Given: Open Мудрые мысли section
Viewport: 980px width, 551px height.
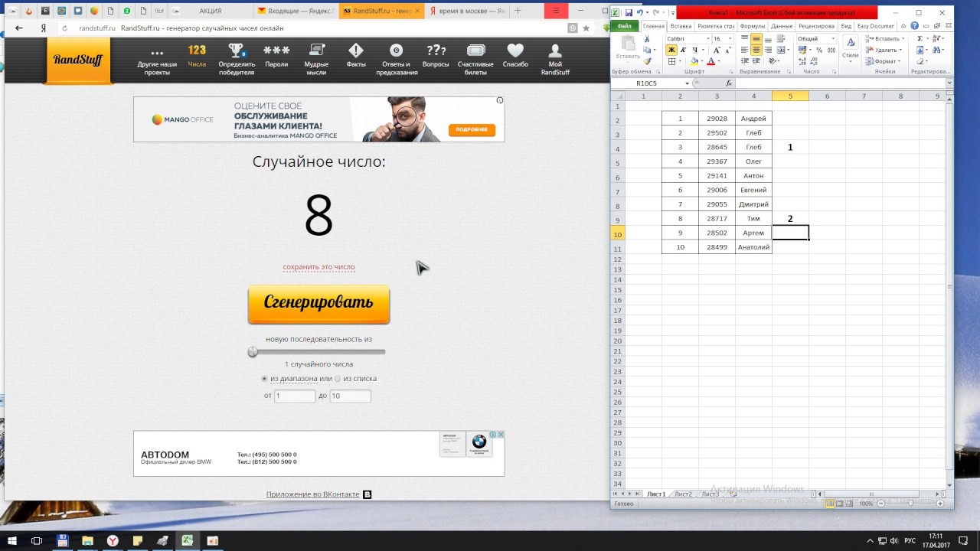Looking at the screenshot, I should [316, 58].
